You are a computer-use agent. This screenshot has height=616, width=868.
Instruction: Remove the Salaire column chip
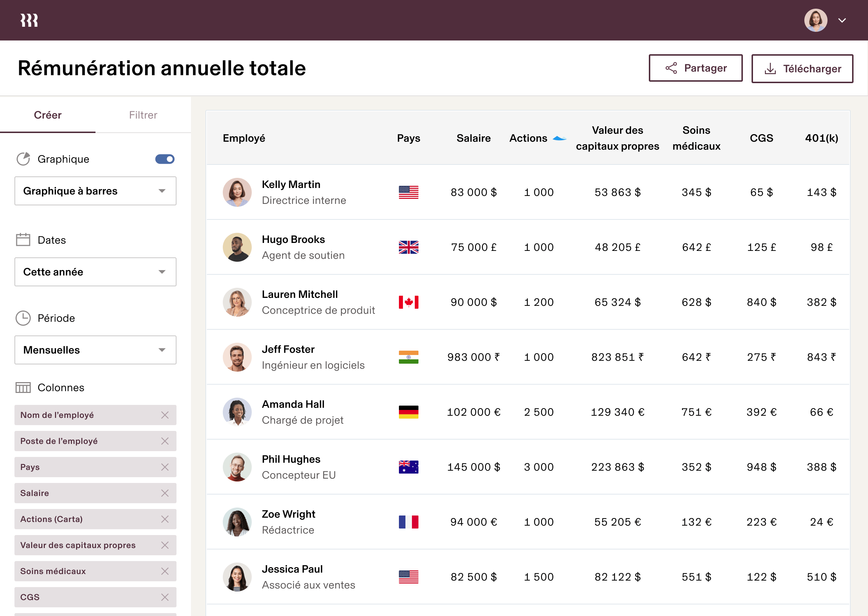coord(165,493)
